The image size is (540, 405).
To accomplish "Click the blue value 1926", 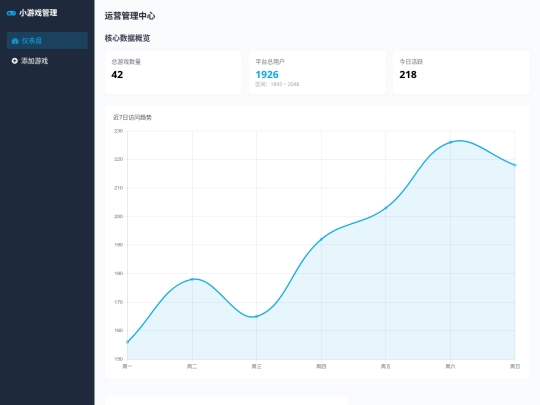I will 267,75.
